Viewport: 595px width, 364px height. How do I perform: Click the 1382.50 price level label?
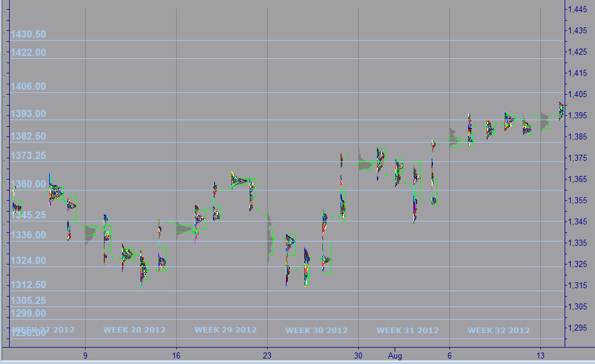(x=28, y=136)
